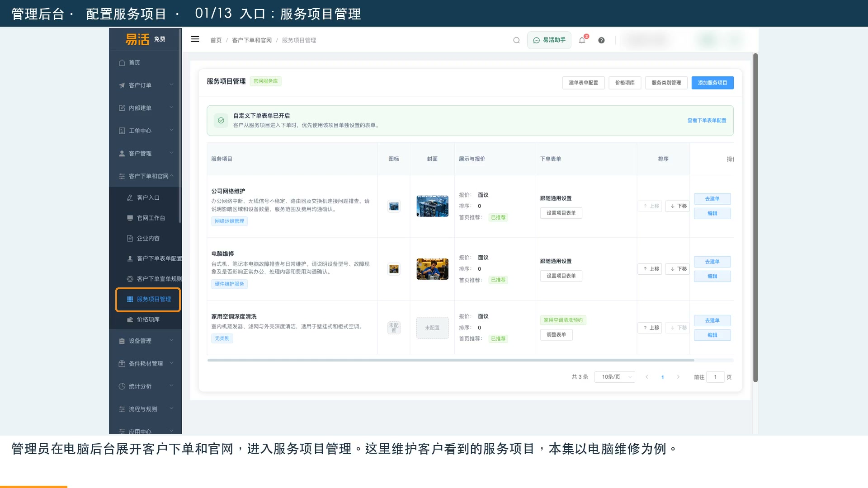
Task: Click 编辑 for 家用空调深度清洗
Action: click(712, 335)
